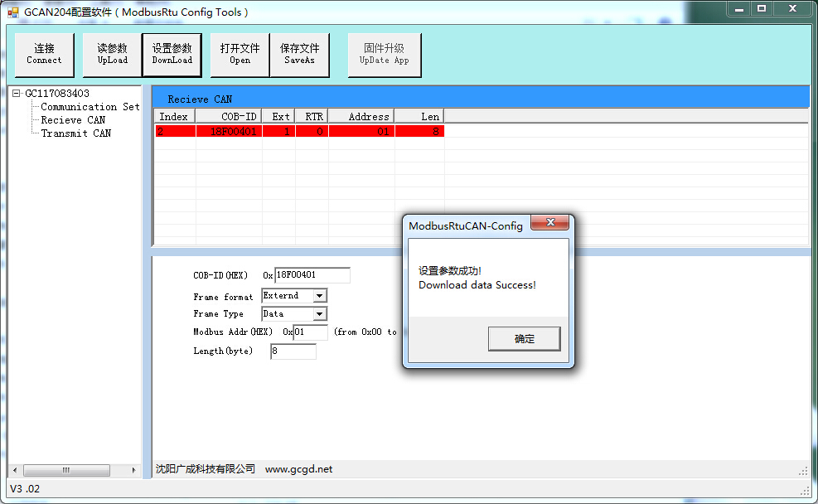Start firmware upgrade via UpDate App (固件升级)
The width and height of the screenshot is (818, 504).
point(384,55)
